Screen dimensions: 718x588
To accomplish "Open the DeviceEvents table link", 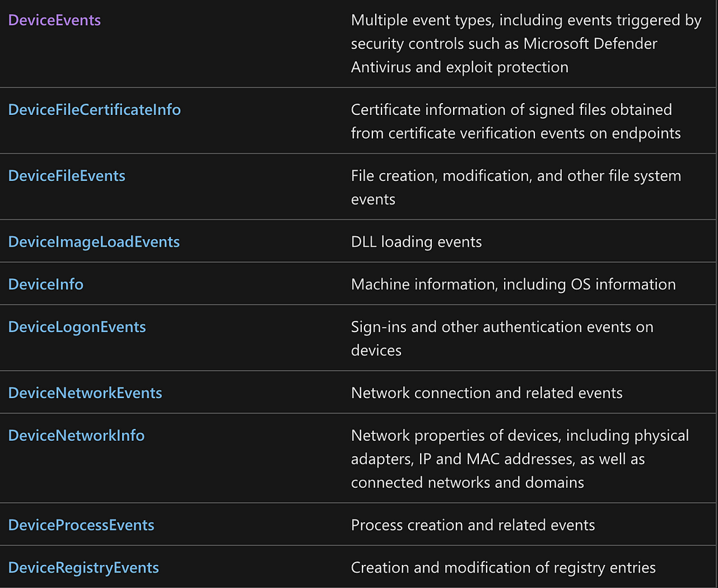I will click(55, 20).
